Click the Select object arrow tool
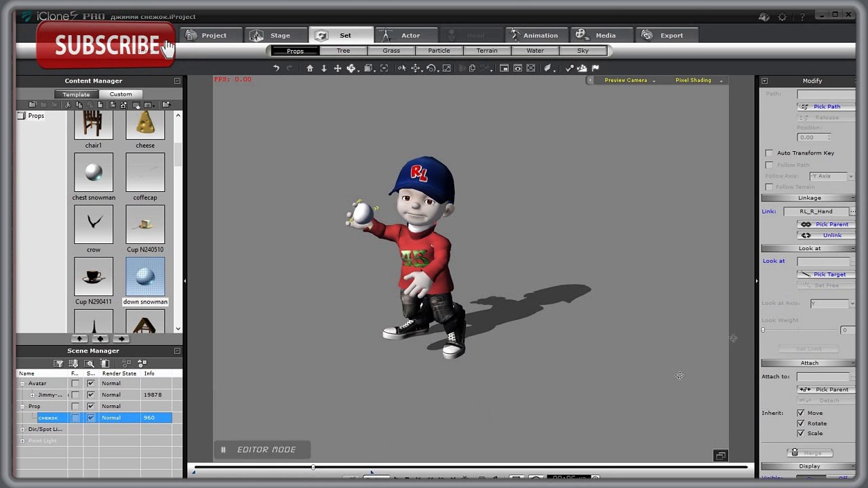This screenshot has height=488, width=868. point(401,68)
